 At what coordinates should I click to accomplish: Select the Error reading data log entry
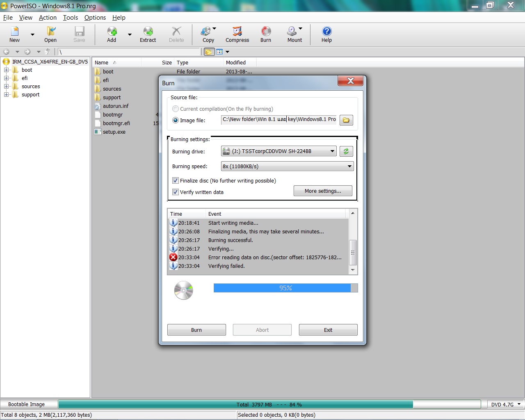tap(258, 258)
